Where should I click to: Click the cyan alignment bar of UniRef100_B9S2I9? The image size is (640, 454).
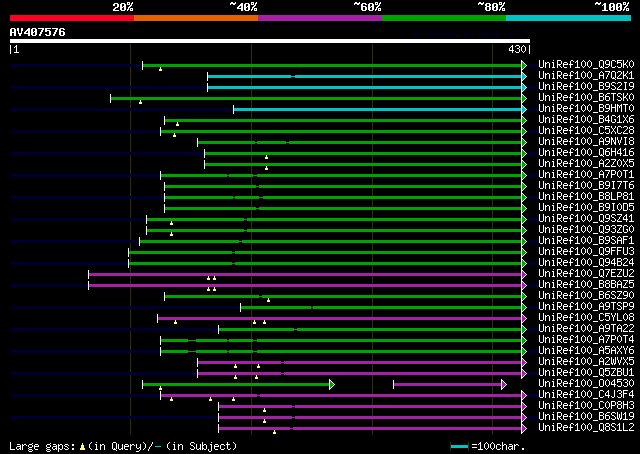[364, 87]
